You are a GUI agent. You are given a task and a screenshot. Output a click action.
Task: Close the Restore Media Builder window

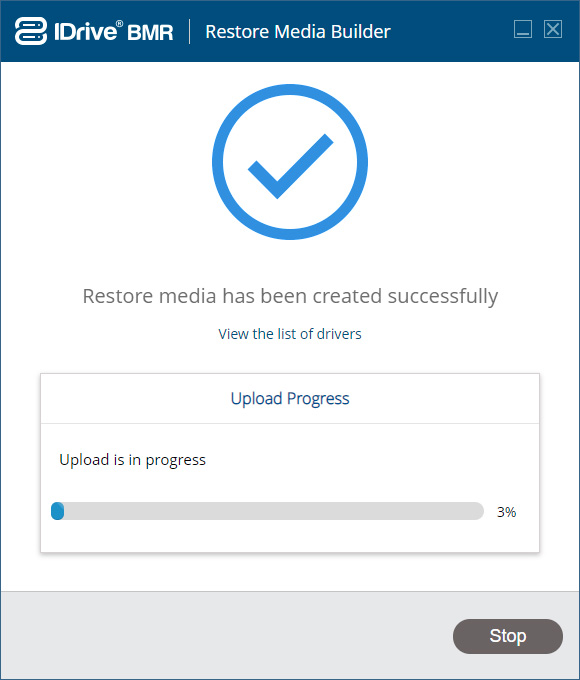click(553, 29)
